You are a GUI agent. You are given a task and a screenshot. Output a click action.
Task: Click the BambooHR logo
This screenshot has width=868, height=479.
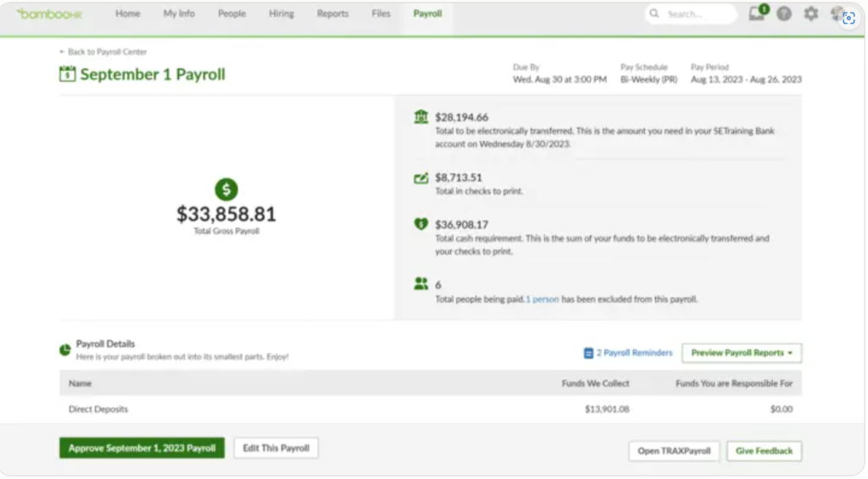pos(49,14)
